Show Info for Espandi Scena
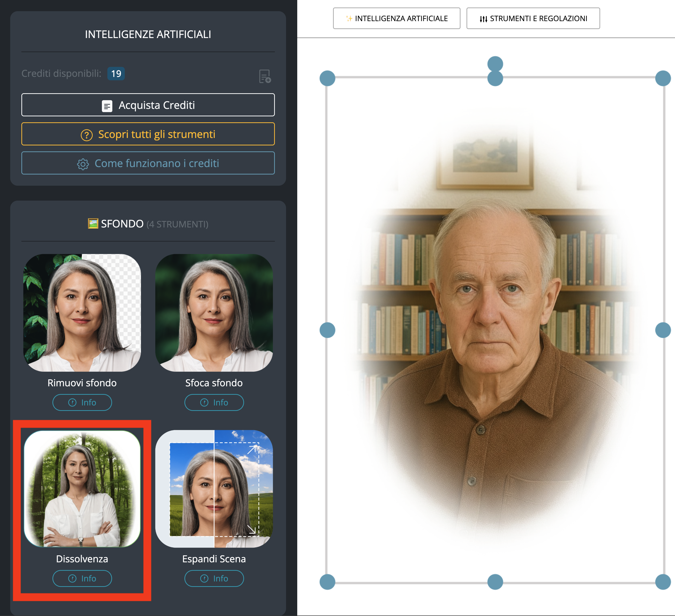The height and width of the screenshot is (616, 675). [x=214, y=578]
